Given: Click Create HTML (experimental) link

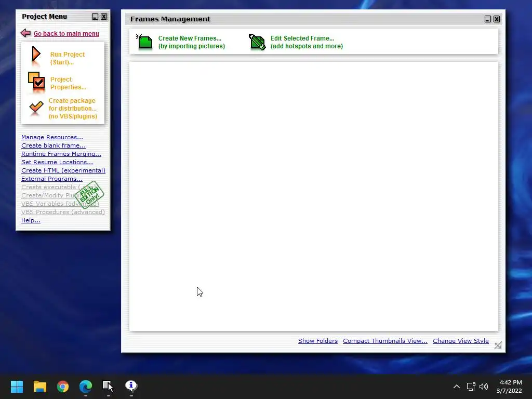Looking at the screenshot, I should [x=63, y=170].
